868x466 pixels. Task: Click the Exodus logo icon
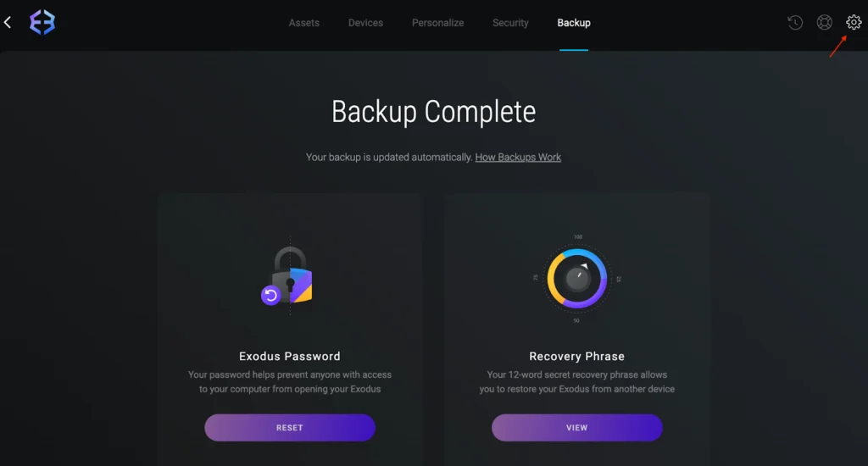click(42, 22)
